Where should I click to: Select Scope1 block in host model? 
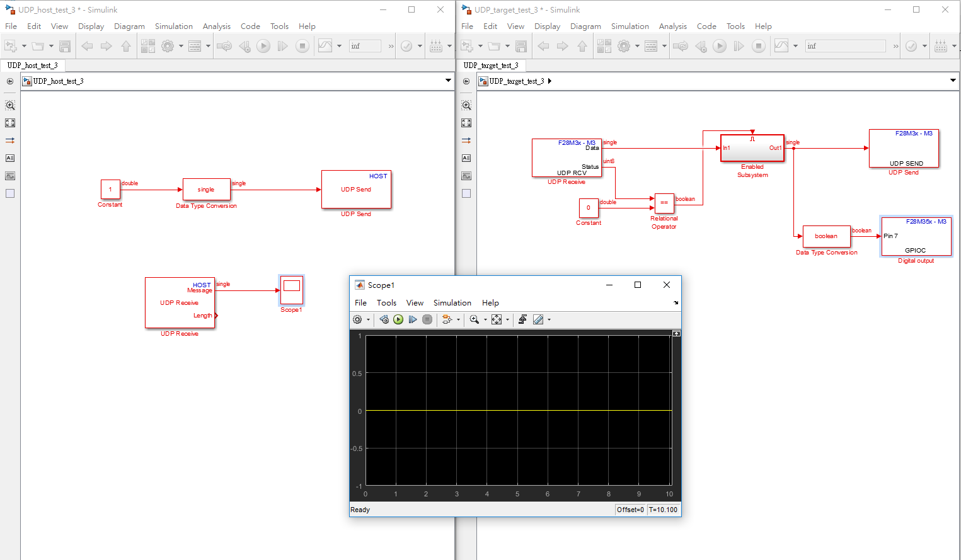[291, 290]
